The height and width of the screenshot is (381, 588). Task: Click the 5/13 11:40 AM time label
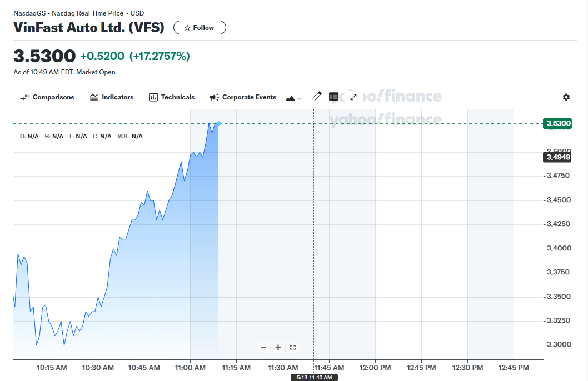(314, 377)
